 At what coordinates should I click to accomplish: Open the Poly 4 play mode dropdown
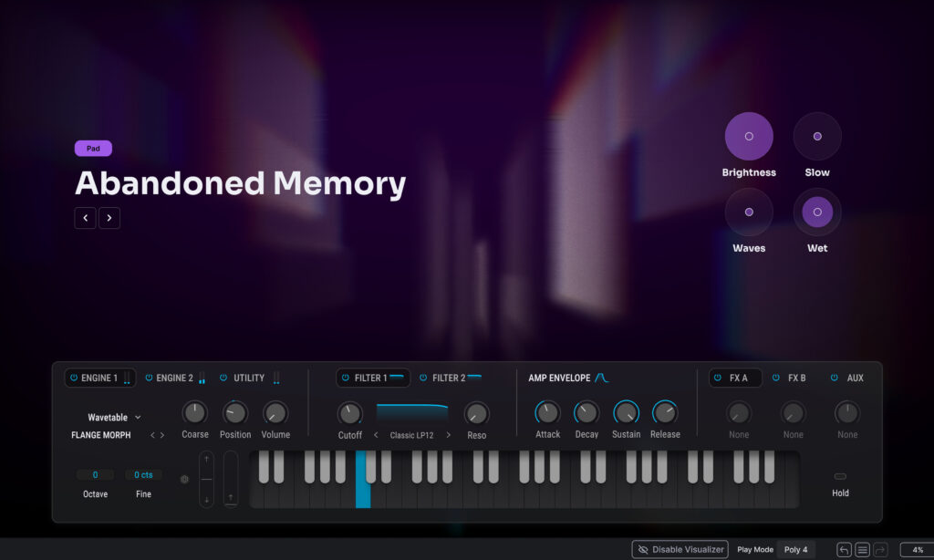click(796, 550)
